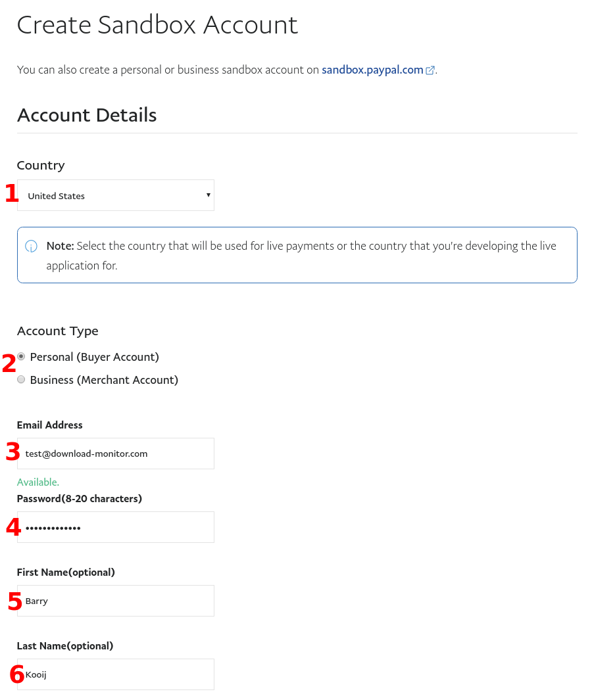
Task: Click the "Email Address" field label
Action: point(50,425)
